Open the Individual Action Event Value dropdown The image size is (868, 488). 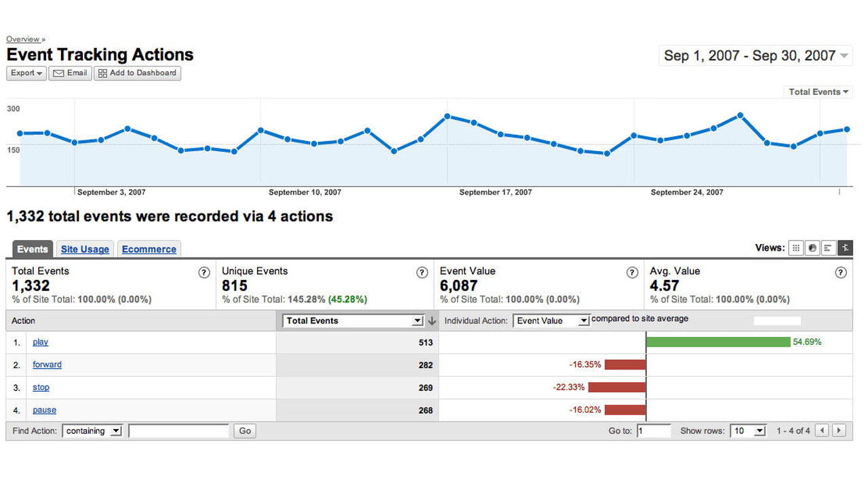click(551, 321)
